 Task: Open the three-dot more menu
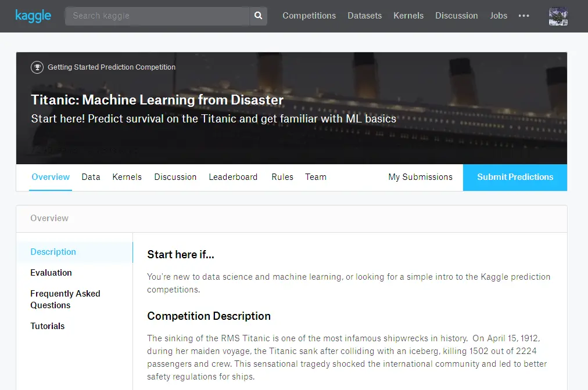[x=524, y=16]
